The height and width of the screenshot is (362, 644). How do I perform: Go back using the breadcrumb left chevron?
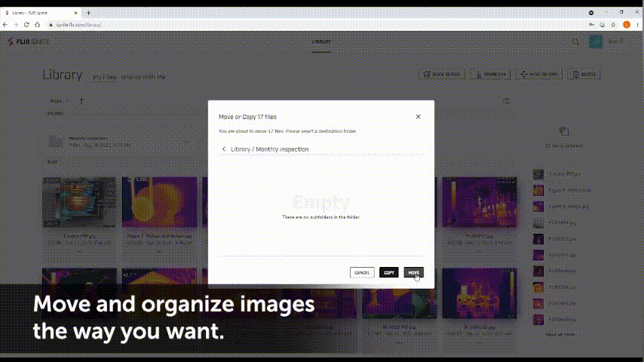pos(224,149)
